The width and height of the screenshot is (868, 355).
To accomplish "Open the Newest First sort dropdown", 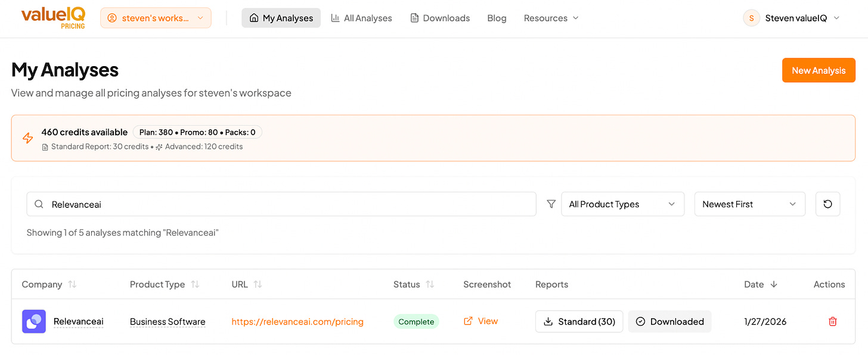I will click(x=749, y=204).
